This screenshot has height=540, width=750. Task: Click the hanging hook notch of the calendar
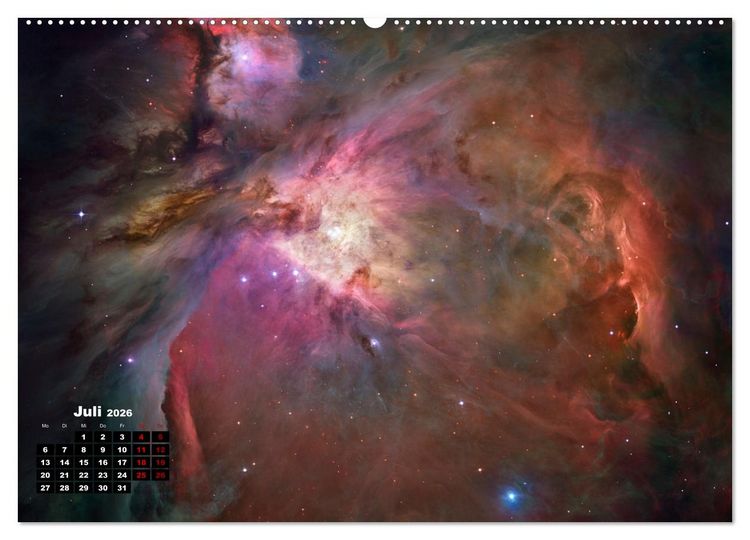click(375, 22)
